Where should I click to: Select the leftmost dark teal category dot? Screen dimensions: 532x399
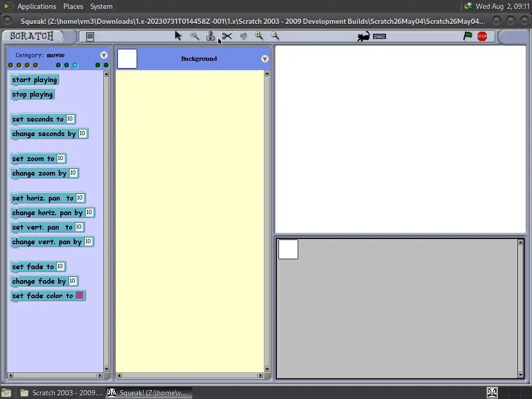pos(58,65)
